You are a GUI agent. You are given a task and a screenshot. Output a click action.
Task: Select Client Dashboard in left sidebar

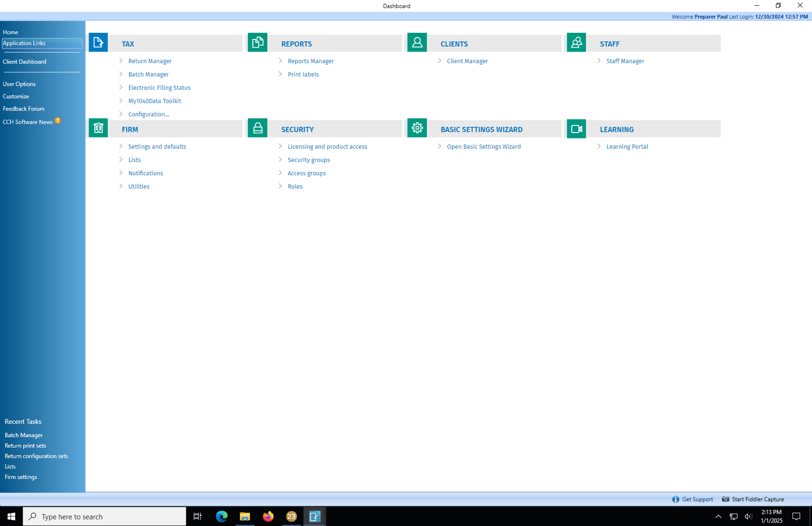click(24, 62)
